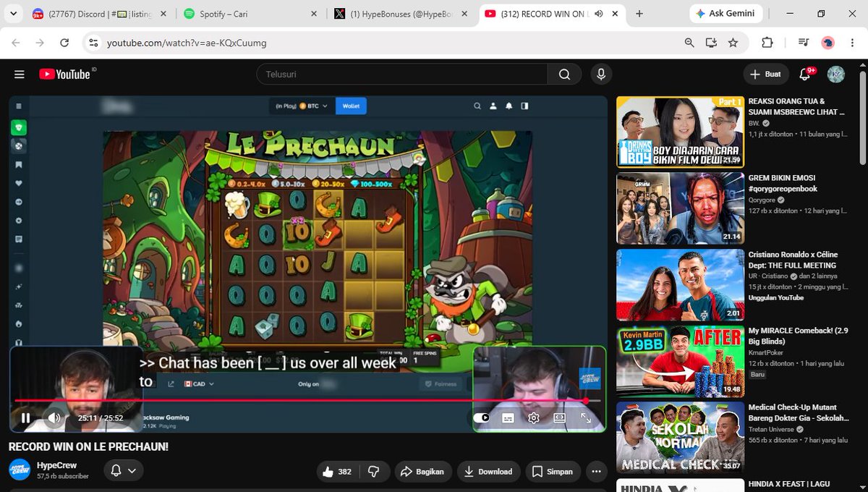Image resolution: width=868 pixels, height=492 pixels.
Task: Start voice search with the microphone icon
Action: (x=600, y=74)
